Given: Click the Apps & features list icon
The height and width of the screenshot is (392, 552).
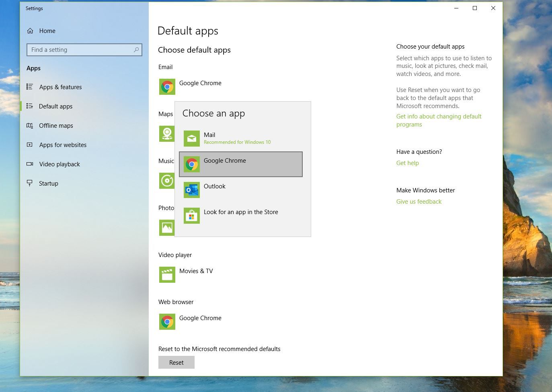Looking at the screenshot, I should pos(30,87).
